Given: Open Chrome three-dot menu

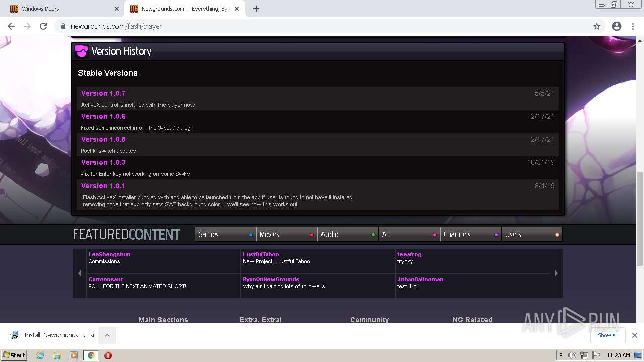Looking at the screenshot, I should point(633,26).
